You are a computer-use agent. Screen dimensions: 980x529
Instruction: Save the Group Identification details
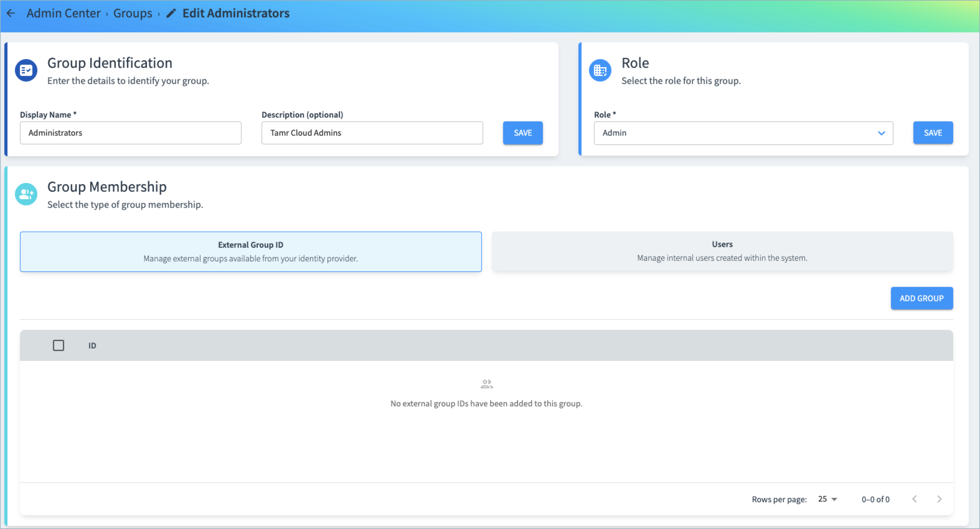click(x=523, y=133)
